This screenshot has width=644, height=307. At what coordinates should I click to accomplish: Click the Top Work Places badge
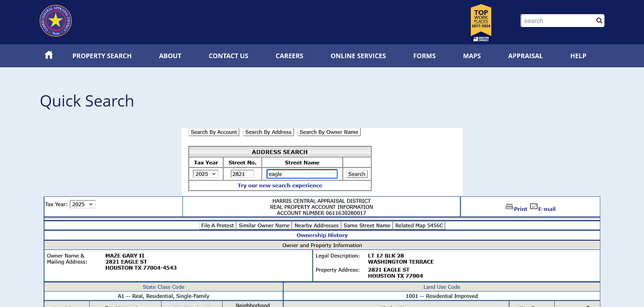click(x=481, y=23)
